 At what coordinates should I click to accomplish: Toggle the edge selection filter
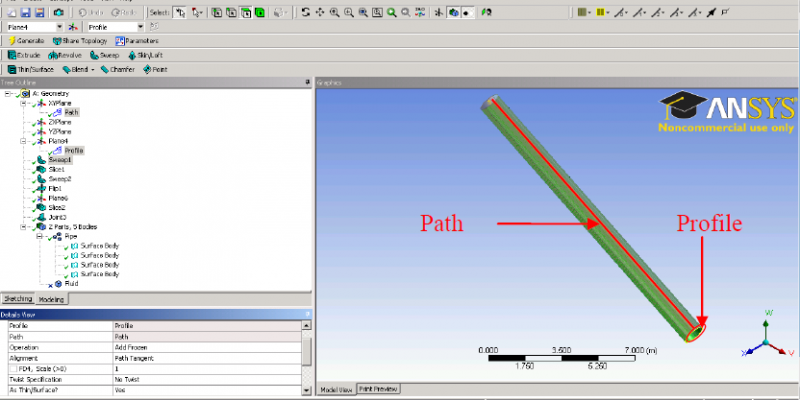[x=231, y=13]
